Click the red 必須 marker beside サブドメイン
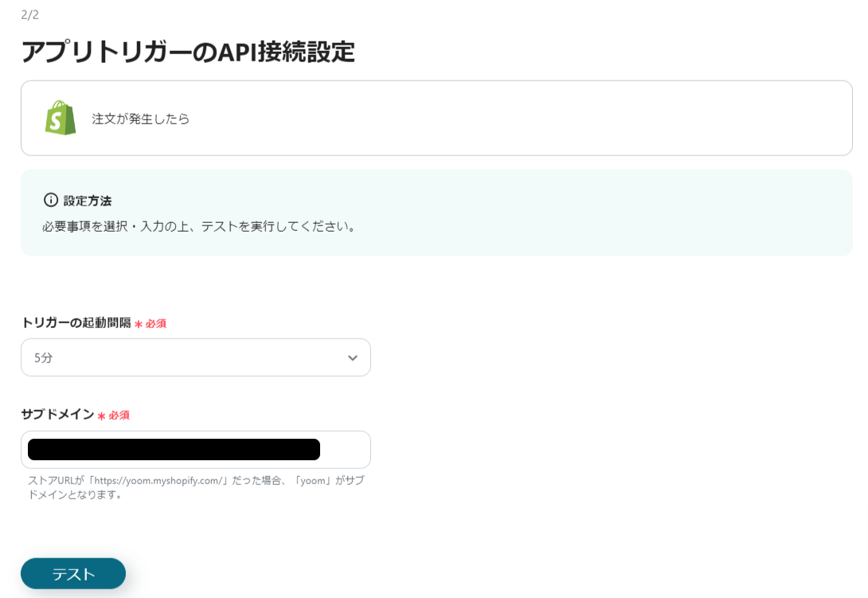The height and width of the screenshot is (598, 868). [x=119, y=416]
